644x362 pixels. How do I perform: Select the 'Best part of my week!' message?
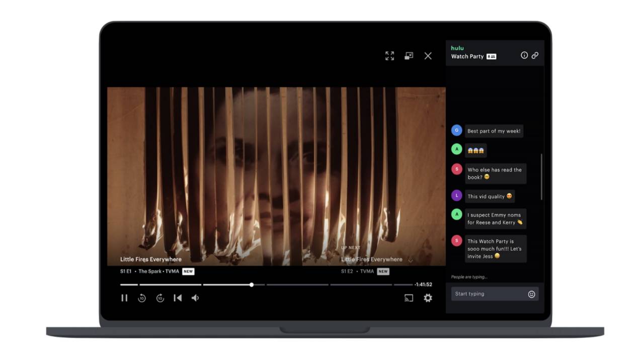point(494,131)
